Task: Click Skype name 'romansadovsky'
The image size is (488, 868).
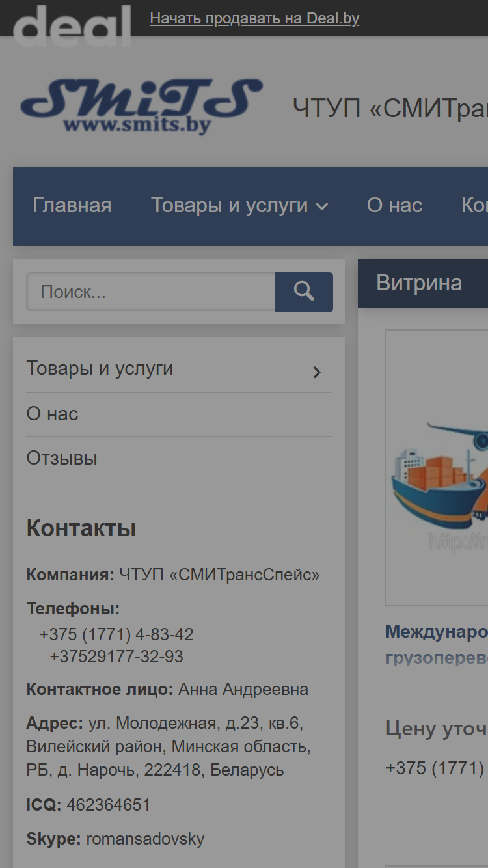Action: pos(145,839)
